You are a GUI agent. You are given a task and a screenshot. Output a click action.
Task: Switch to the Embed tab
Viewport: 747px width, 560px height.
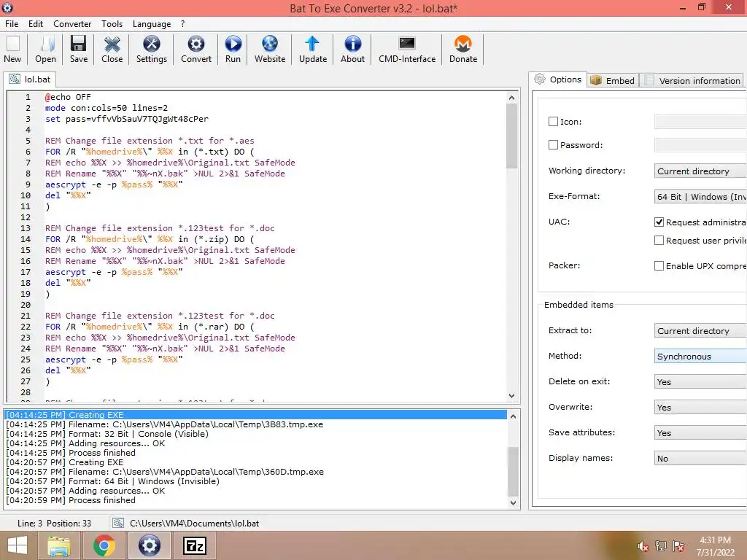tap(613, 80)
